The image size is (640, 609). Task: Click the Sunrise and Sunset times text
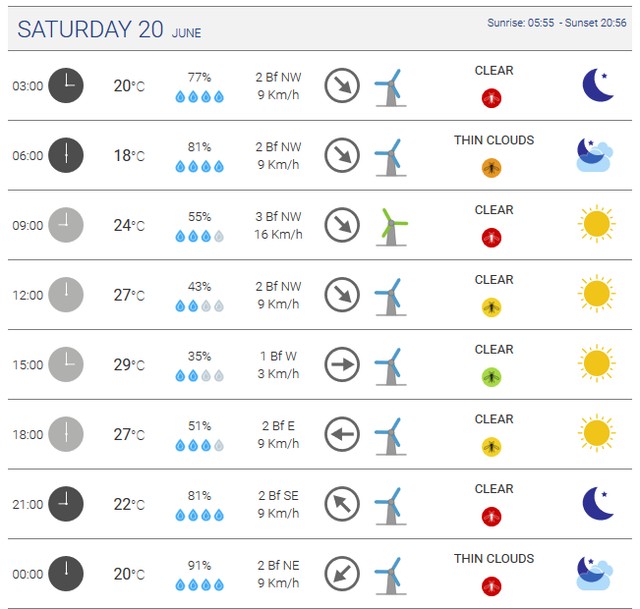click(x=557, y=22)
